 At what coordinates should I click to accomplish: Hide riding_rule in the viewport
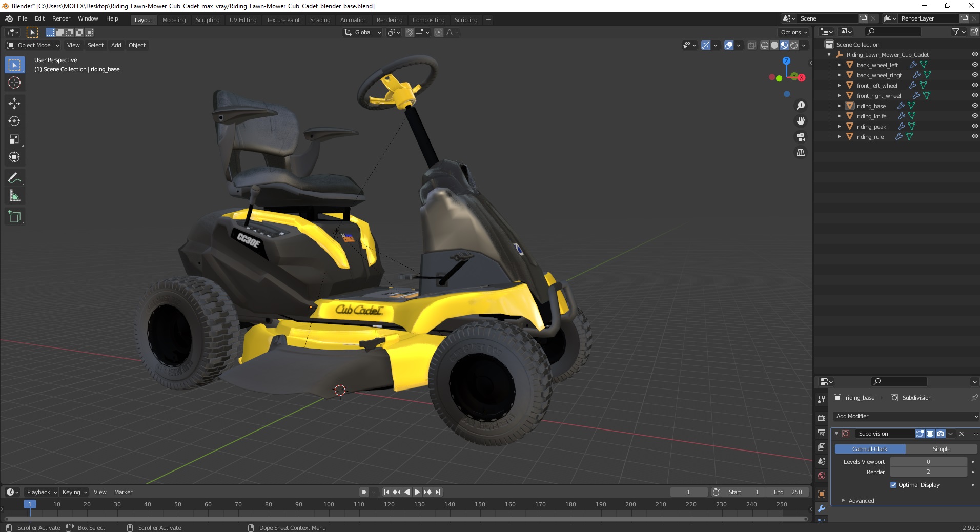tap(974, 136)
